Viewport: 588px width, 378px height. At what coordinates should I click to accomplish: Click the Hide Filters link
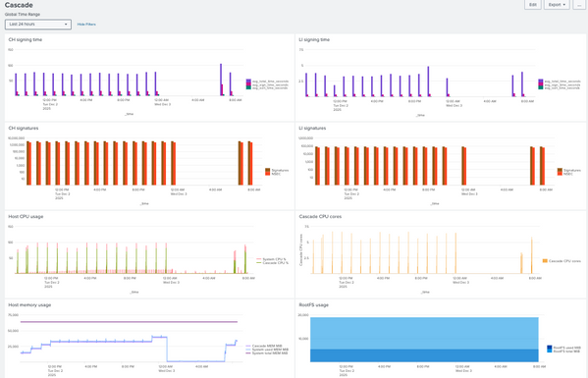(86, 25)
